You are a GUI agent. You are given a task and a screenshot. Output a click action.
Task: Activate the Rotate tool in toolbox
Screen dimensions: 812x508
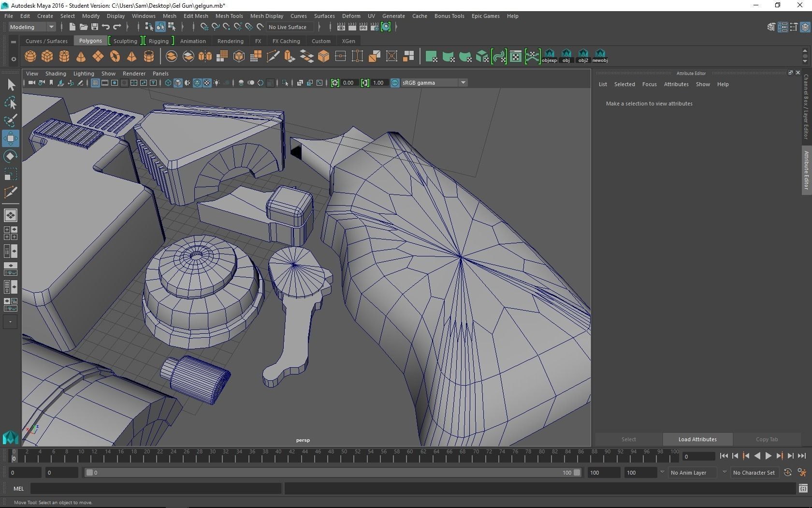click(x=11, y=156)
